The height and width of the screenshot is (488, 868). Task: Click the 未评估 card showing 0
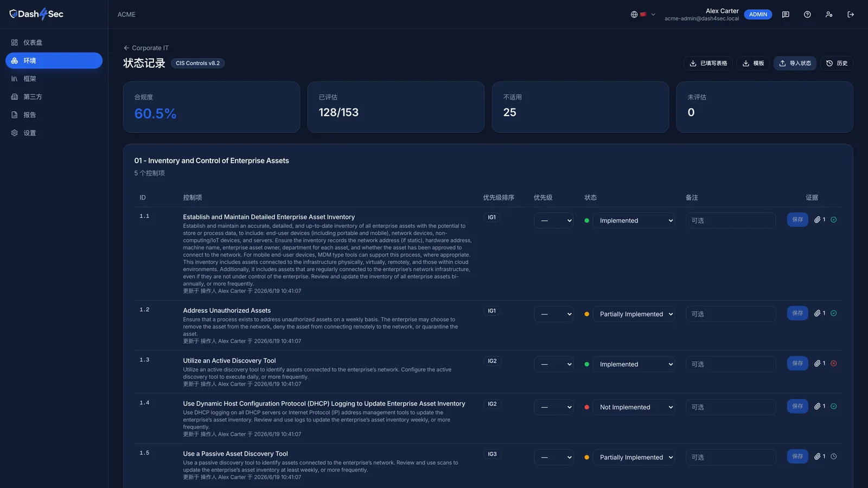[x=764, y=107]
